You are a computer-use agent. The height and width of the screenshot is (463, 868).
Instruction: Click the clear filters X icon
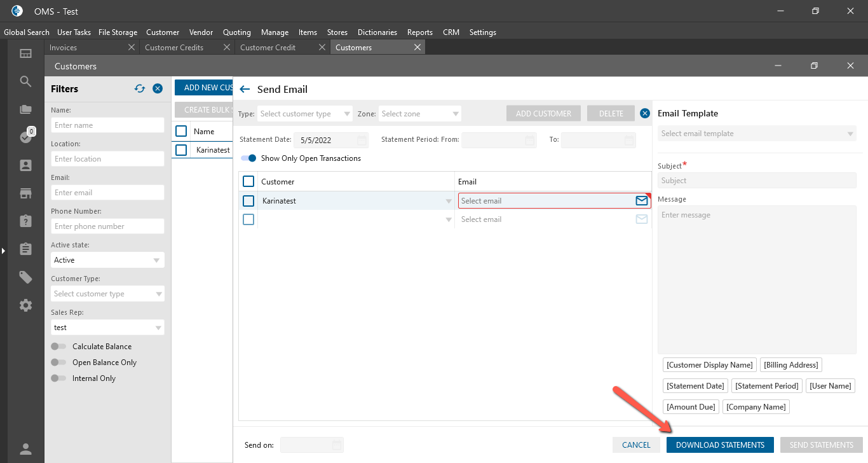tap(158, 88)
